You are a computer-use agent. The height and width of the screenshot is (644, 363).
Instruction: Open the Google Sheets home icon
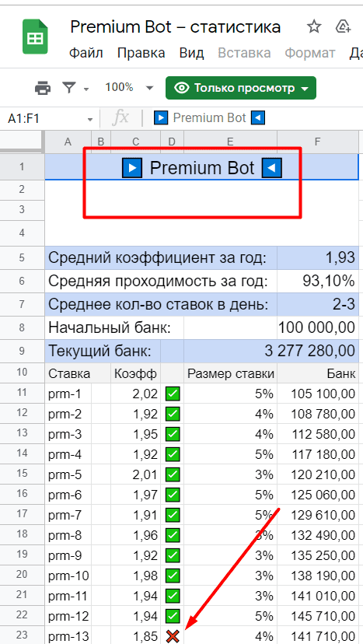point(35,37)
